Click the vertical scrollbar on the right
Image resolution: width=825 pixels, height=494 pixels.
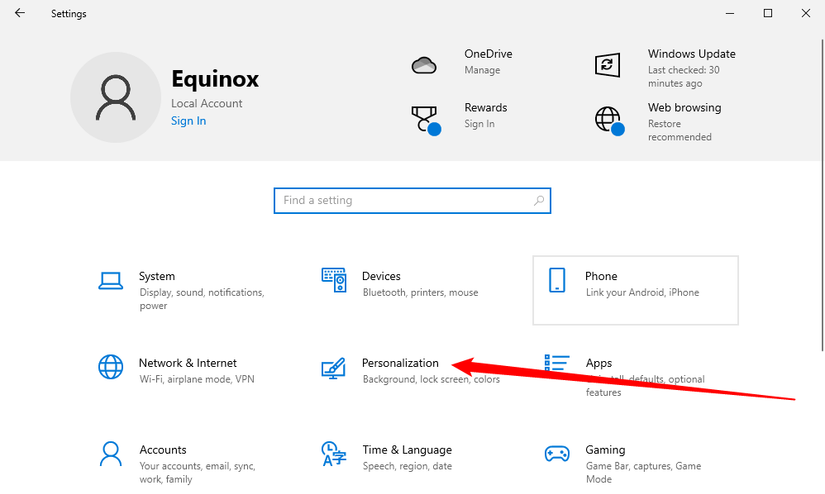pos(822,195)
